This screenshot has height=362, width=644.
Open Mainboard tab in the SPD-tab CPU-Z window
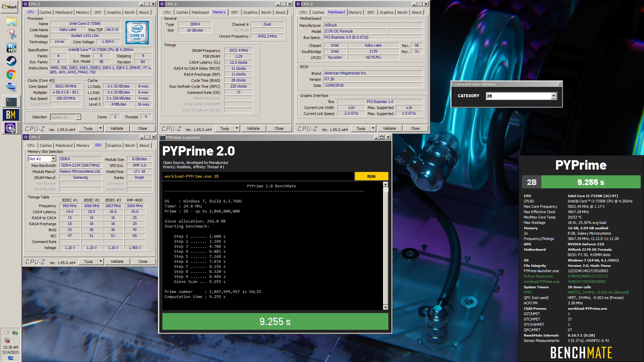[x=64, y=145]
